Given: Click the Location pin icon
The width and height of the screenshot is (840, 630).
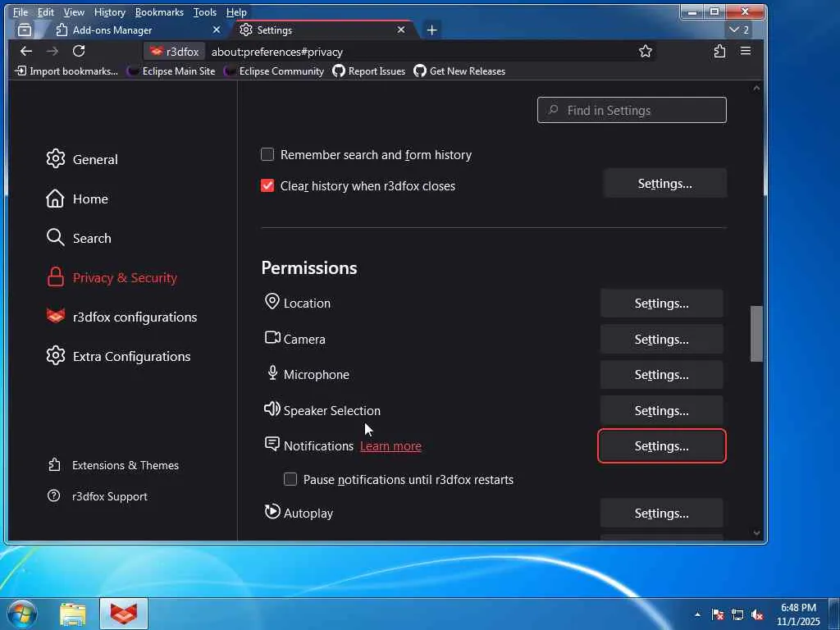Looking at the screenshot, I should point(272,302).
